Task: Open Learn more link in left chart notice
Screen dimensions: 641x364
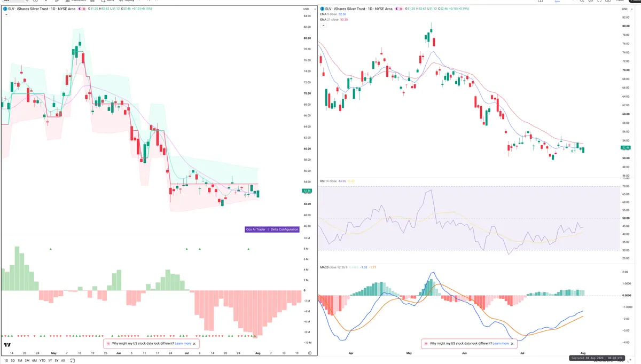Action: (x=183, y=344)
